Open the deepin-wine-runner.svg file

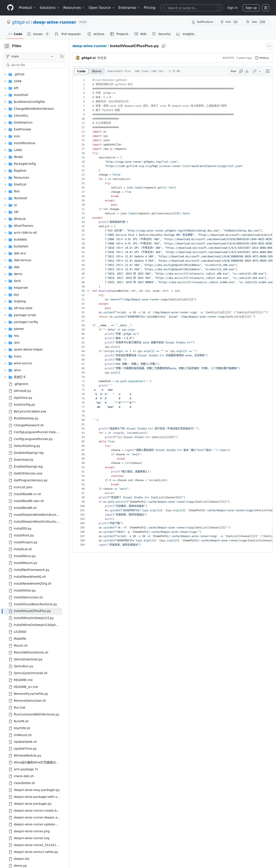(31, 838)
